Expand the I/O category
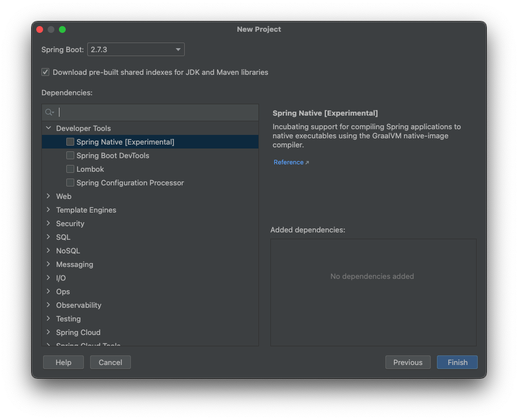 click(x=49, y=278)
